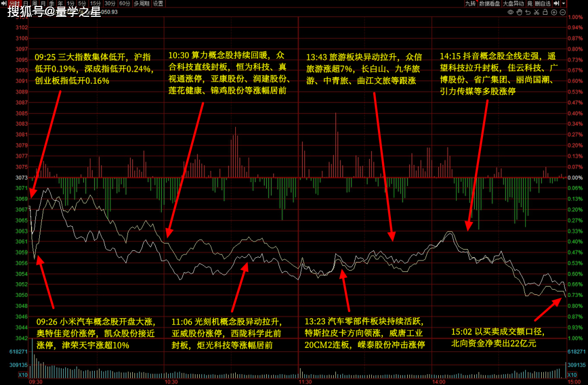The image size is (588, 385).
Task: Click the 09:30 time axis label
Action: (35, 382)
